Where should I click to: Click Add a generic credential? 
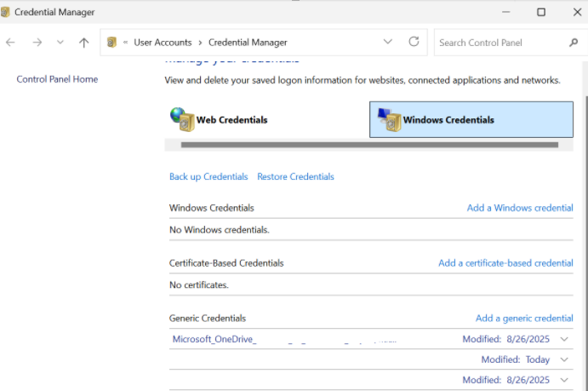point(524,319)
